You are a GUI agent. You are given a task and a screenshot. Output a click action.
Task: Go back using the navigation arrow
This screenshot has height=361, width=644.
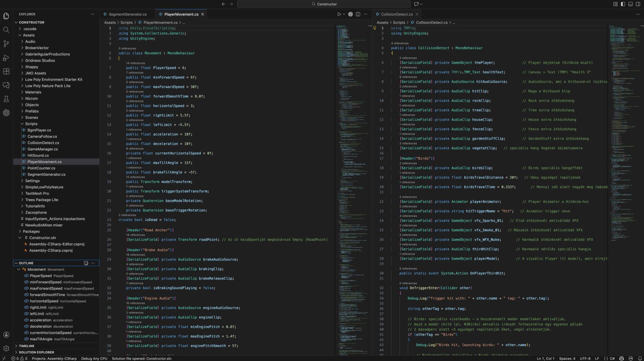point(224,4)
